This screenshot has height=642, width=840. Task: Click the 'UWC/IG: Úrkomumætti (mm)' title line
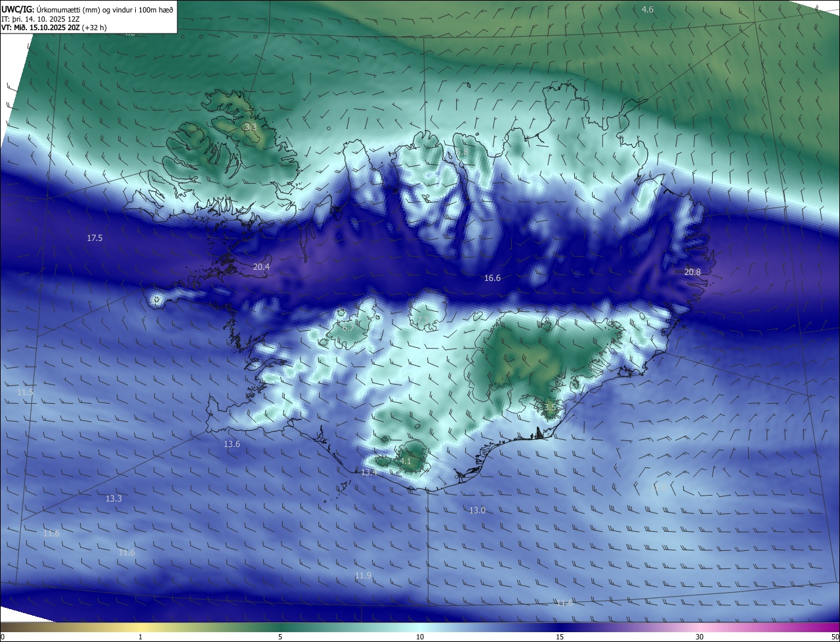(x=87, y=9)
